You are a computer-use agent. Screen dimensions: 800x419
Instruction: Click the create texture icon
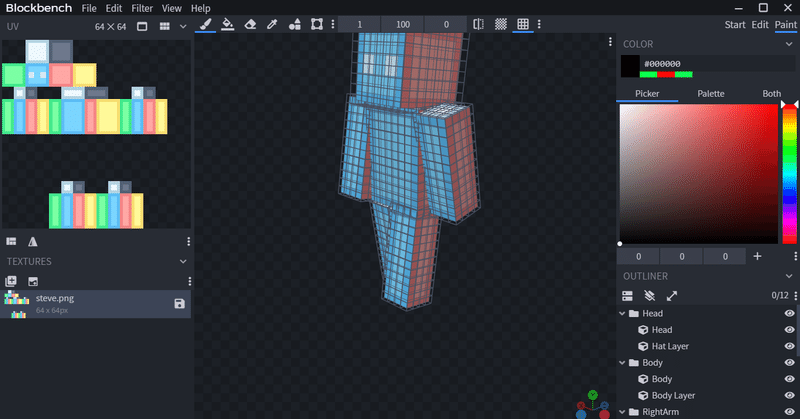click(x=11, y=281)
